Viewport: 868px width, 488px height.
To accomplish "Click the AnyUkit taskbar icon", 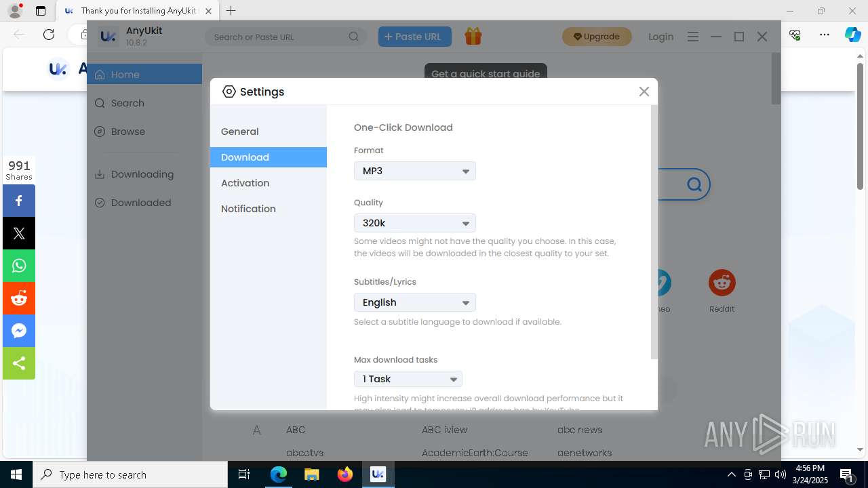I will pos(378,474).
